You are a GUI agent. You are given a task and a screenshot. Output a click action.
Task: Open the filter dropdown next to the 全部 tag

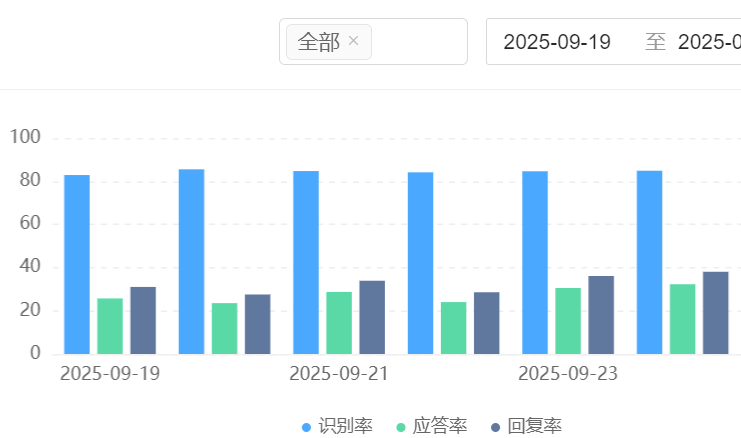point(418,42)
